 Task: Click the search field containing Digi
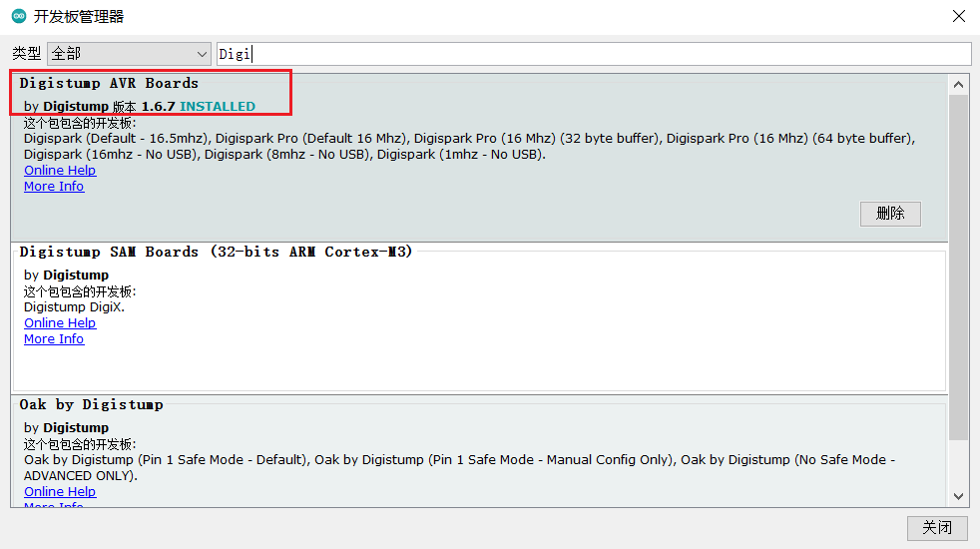[594, 54]
